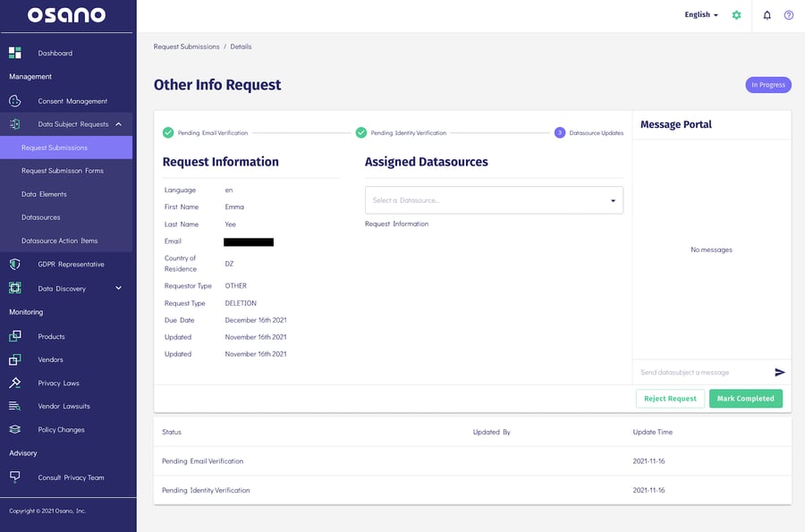Click the Privacy Laws gavel icon
This screenshot has height=532, width=805.
click(15, 383)
